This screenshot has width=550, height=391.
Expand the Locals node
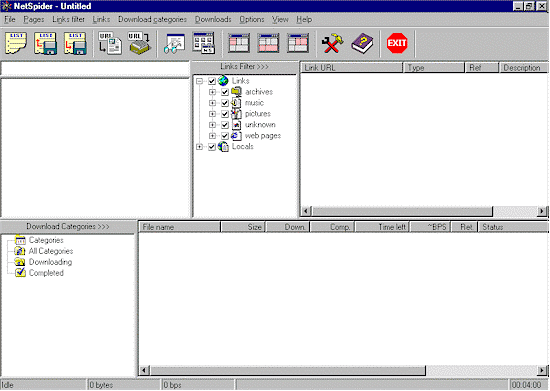click(x=199, y=147)
